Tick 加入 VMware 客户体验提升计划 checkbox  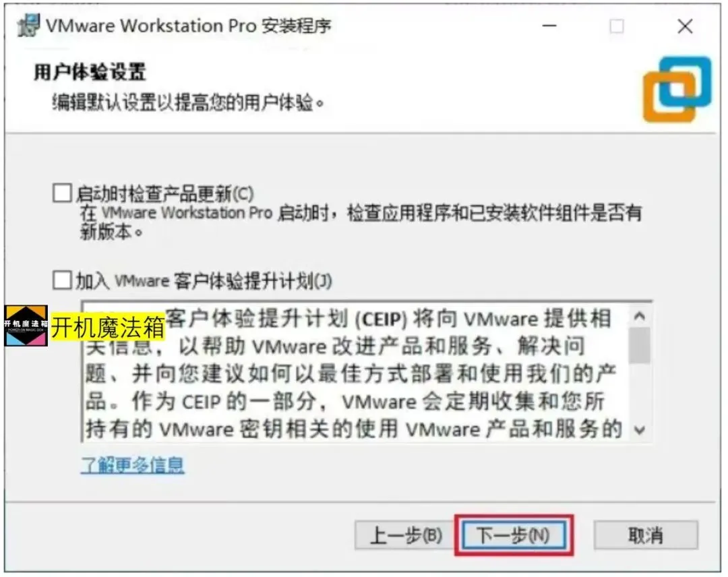tap(62, 280)
